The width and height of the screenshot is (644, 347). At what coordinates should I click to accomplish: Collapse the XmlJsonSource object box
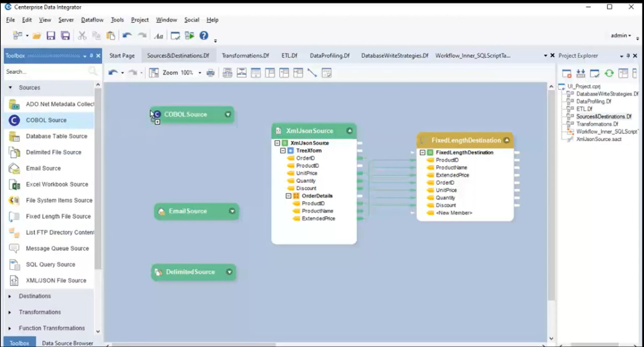pyautogui.click(x=350, y=131)
